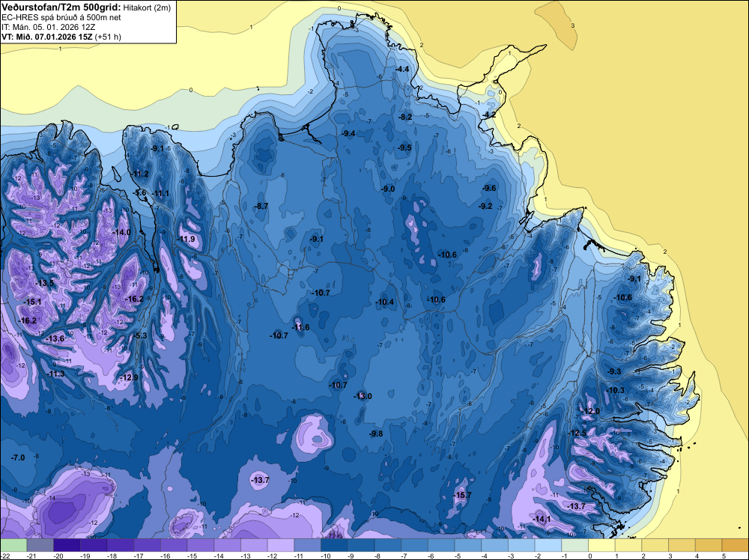749x560 pixels.
Task: Click the -9.3 temperature reading
Action: click(614, 371)
